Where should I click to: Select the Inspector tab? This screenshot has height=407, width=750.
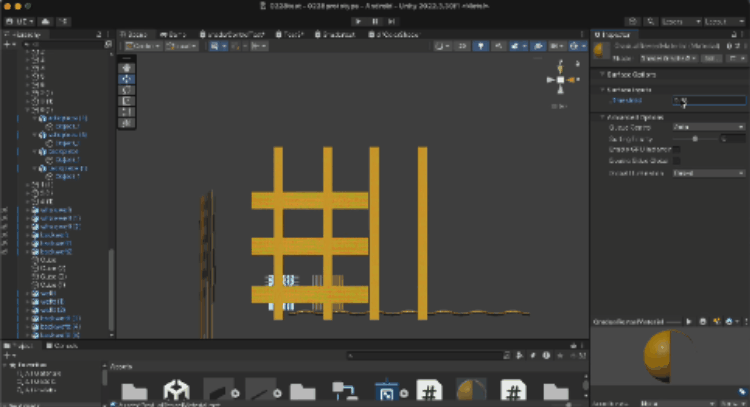[614, 34]
